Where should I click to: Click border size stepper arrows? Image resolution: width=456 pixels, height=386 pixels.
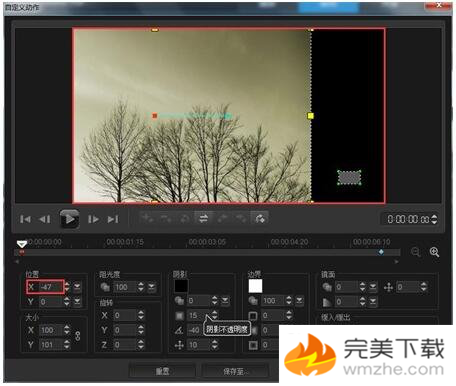[289, 315]
